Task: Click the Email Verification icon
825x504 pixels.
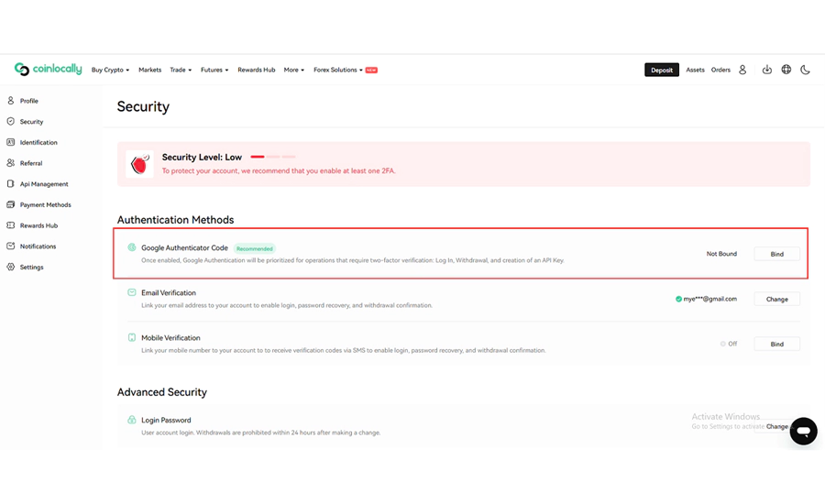Action: (x=132, y=292)
